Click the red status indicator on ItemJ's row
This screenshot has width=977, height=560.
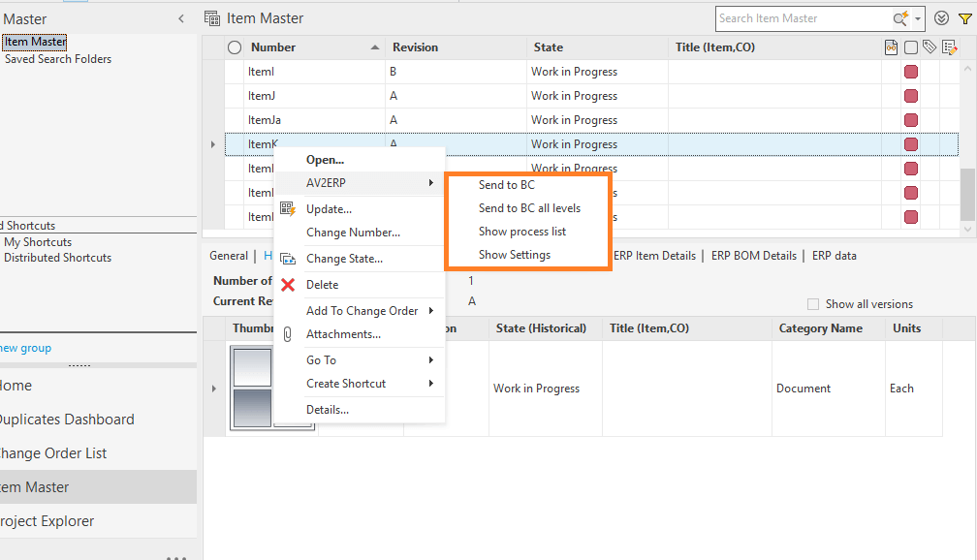pos(911,95)
